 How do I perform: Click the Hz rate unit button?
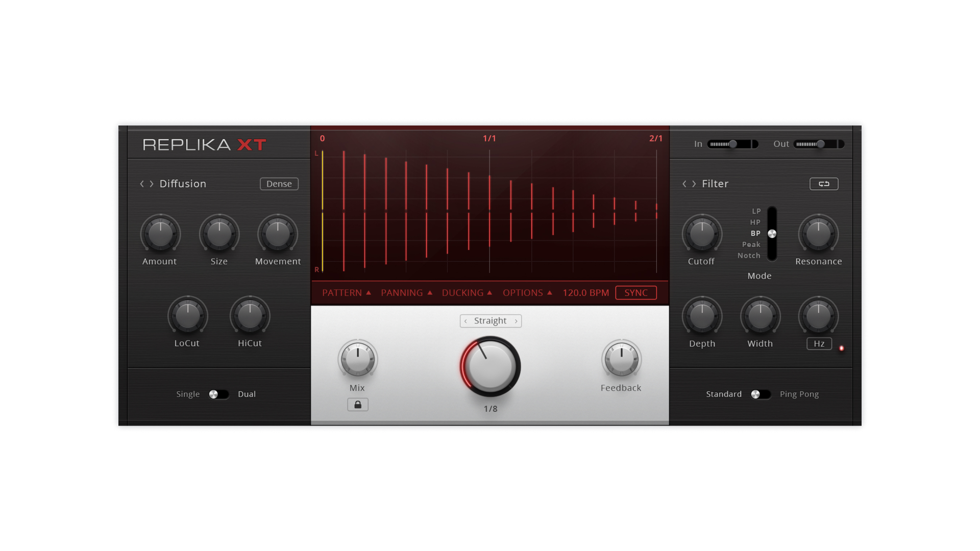pyautogui.click(x=819, y=344)
